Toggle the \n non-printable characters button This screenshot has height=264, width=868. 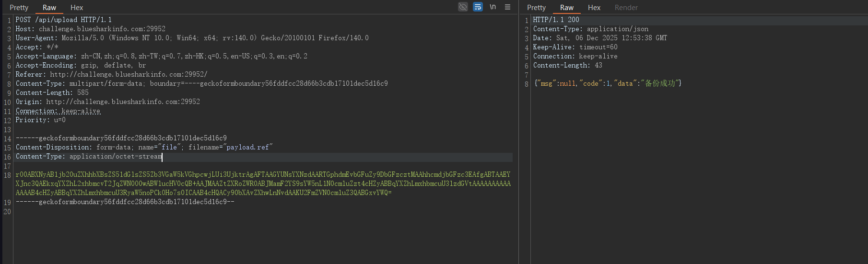493,7
